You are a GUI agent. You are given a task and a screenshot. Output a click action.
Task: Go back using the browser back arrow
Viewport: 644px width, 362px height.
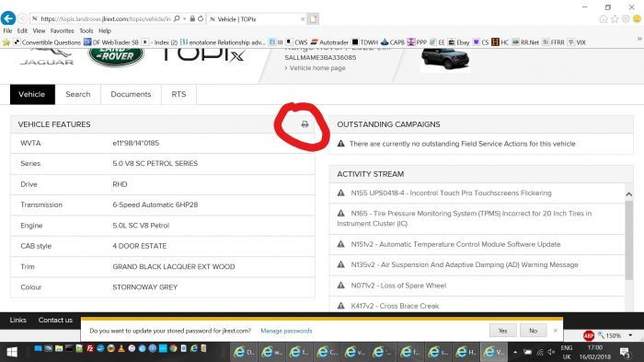(x=8, y=18)
